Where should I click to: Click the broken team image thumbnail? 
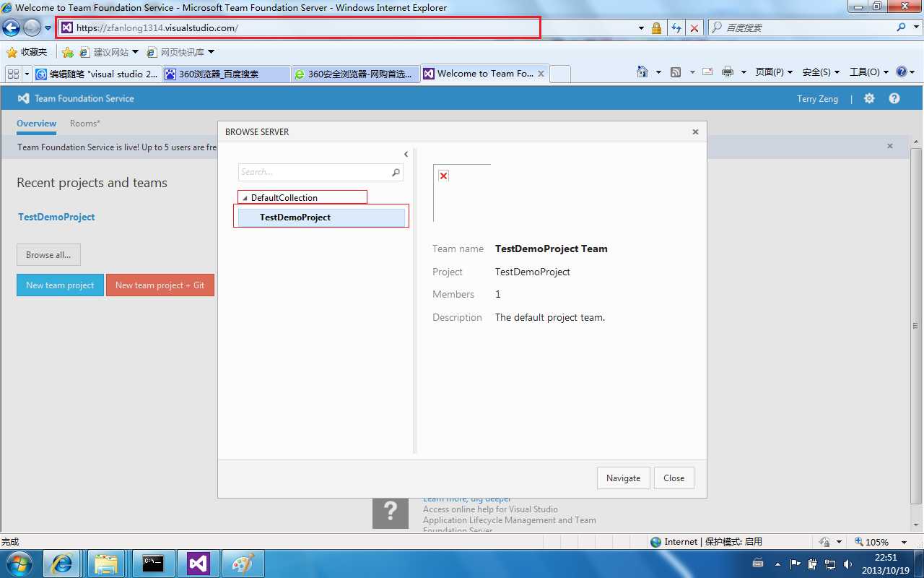coord(461,193)
